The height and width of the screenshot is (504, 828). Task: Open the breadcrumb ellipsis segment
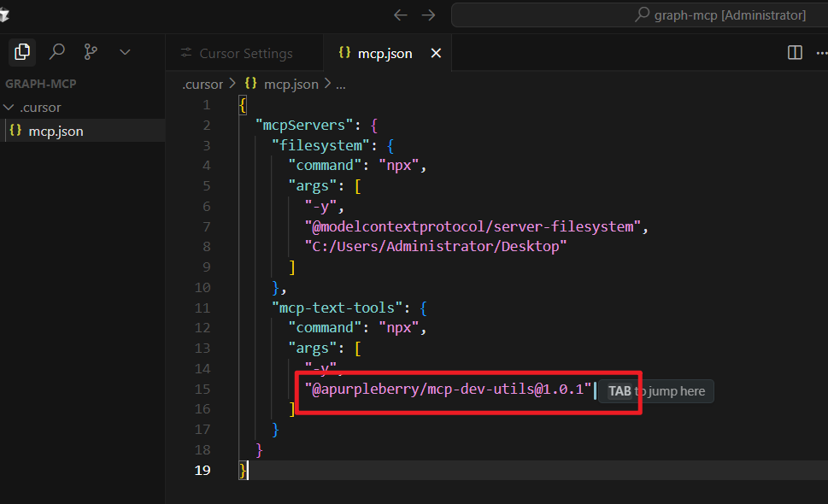341,85
